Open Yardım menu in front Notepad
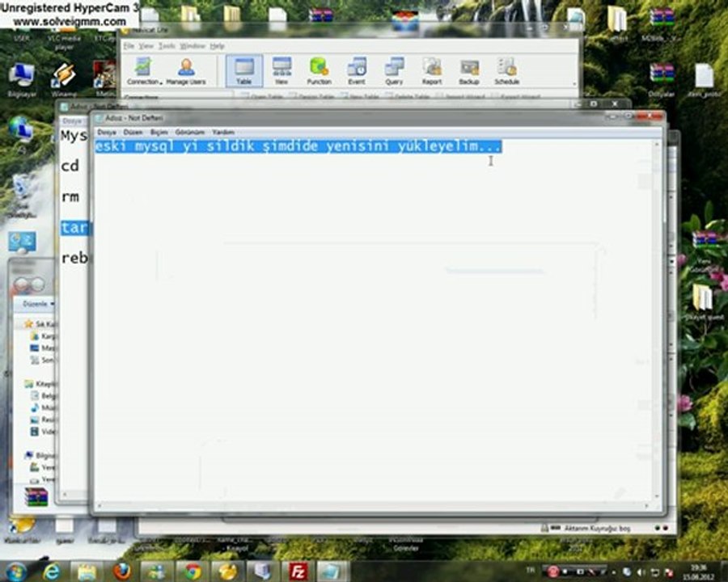The height and width of the screenshot is (582, 728). tap(223, 133)
